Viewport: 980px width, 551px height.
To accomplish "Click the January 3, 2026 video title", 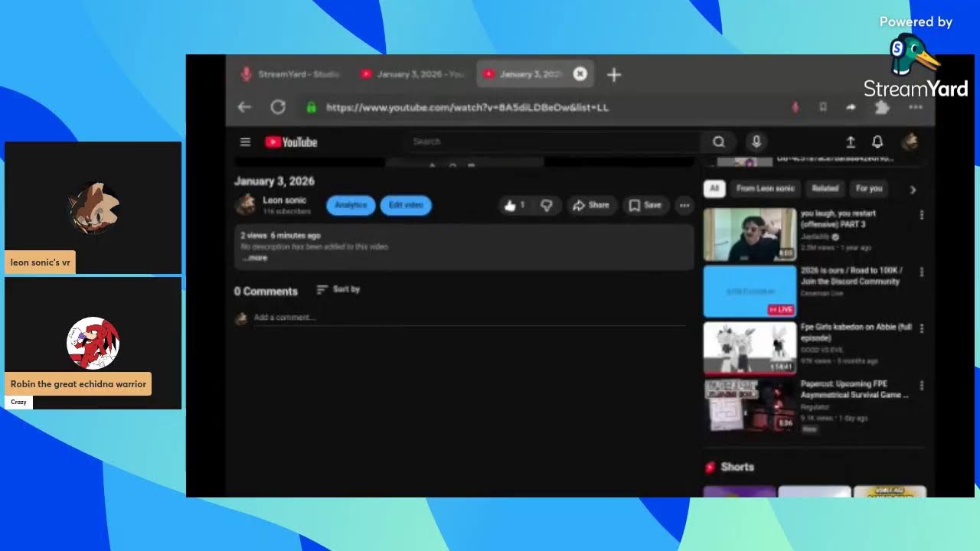I will tap(274, 181).
